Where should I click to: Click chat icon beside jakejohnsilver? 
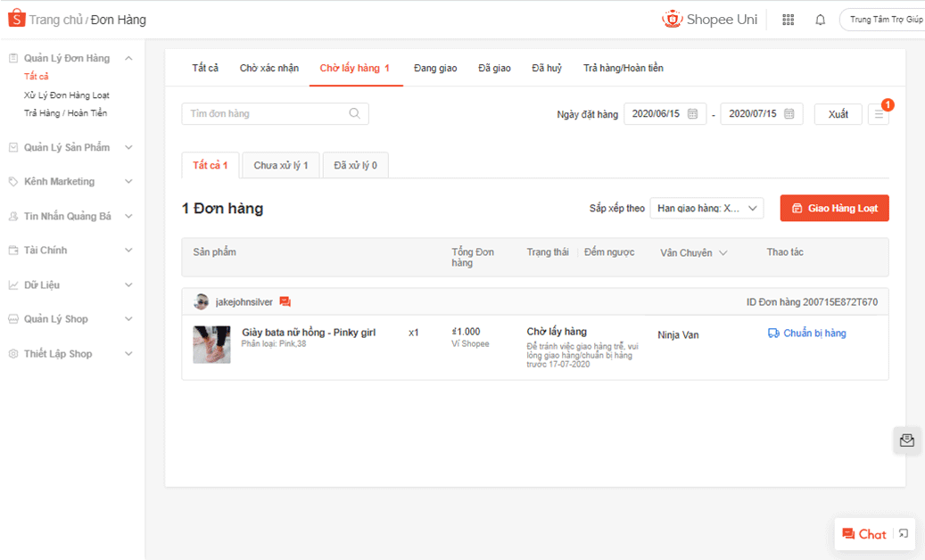tap(285, 302)
